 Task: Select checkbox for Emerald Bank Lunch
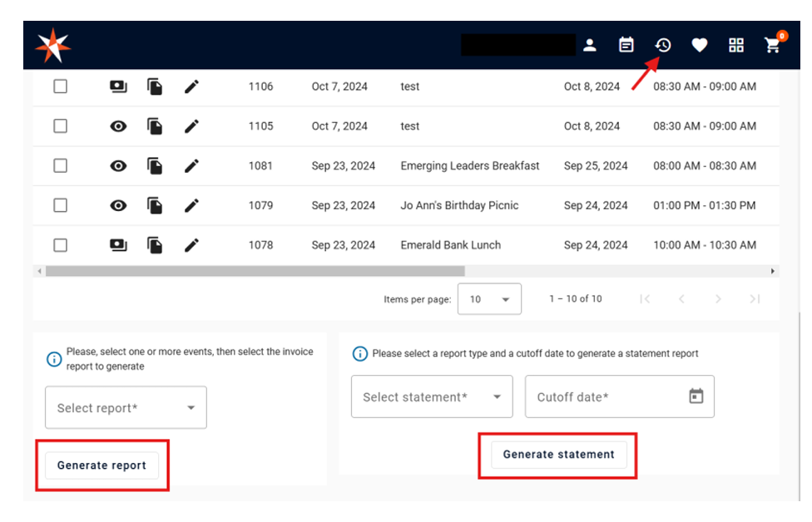[x=60, y=245]
